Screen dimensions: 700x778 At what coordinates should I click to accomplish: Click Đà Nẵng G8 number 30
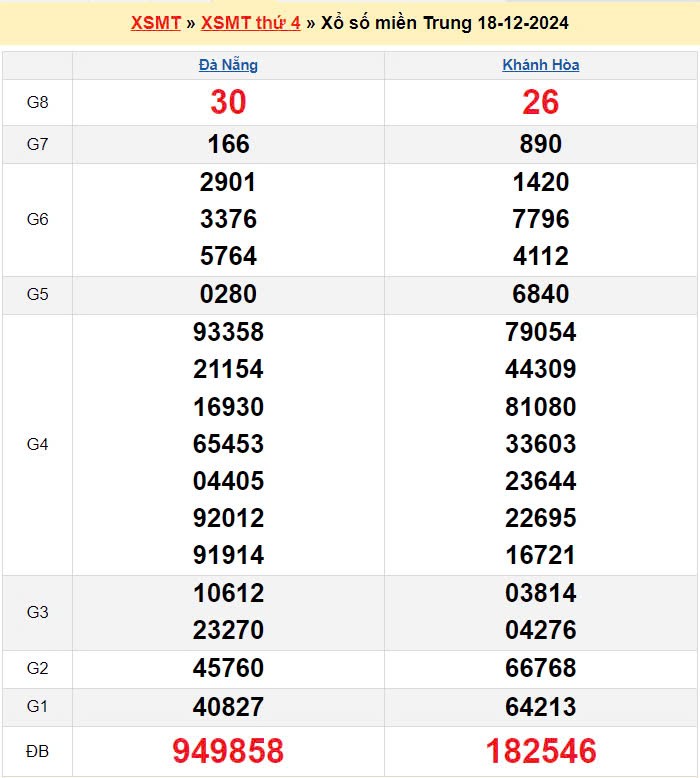click(228, 102)
